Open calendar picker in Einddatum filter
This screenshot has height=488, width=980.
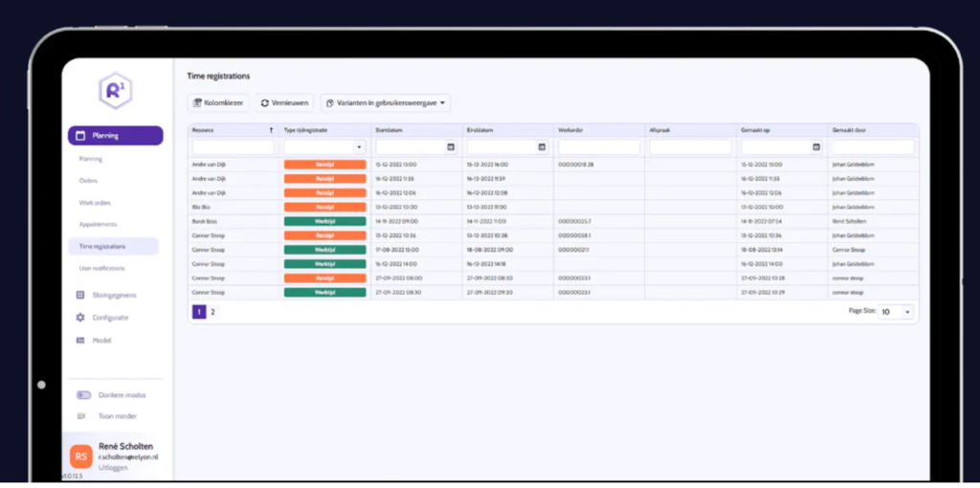click(x=542, y=147)
